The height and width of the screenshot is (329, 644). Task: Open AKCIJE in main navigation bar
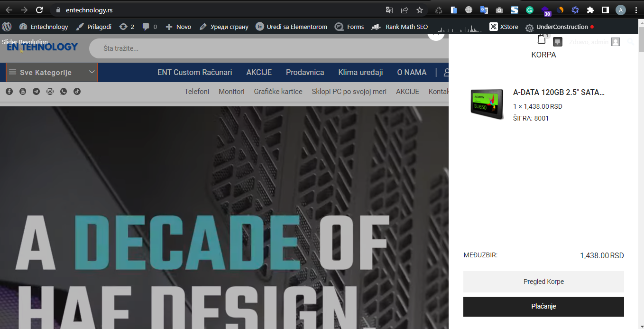click(x=259, y=72)
